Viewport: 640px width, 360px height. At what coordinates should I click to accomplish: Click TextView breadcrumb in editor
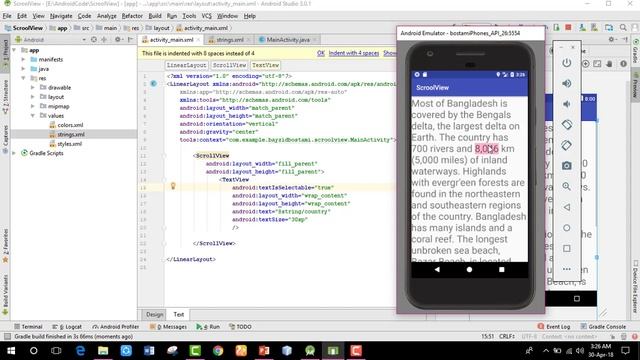pyautogui.click(x=265, y=65)
